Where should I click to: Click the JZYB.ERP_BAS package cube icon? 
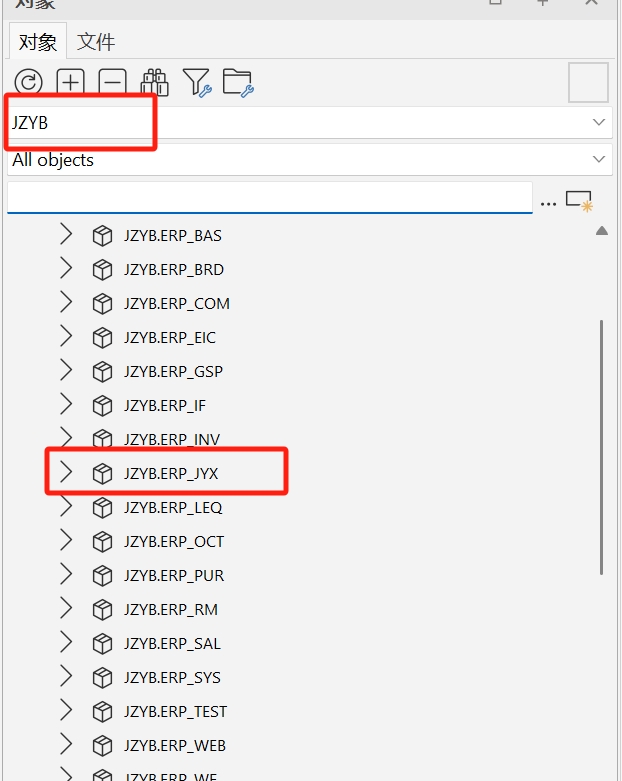point(102,236)
